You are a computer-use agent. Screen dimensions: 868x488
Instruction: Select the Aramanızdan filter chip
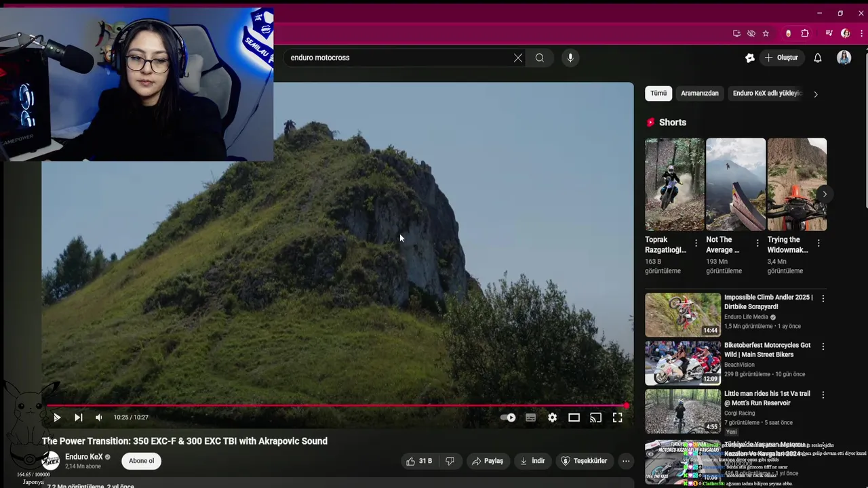[x=700, y=94]
